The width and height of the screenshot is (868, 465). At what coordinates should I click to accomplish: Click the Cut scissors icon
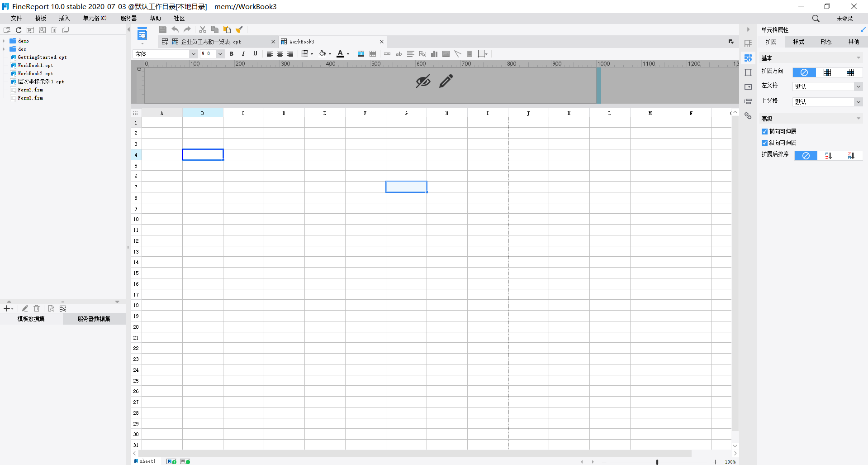coord(203,29)
